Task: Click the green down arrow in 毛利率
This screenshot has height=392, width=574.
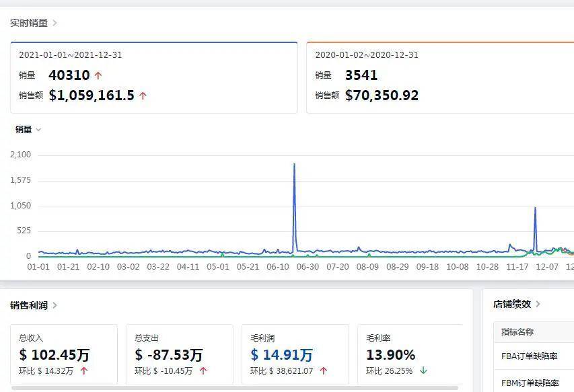Action: click(423, 370)
